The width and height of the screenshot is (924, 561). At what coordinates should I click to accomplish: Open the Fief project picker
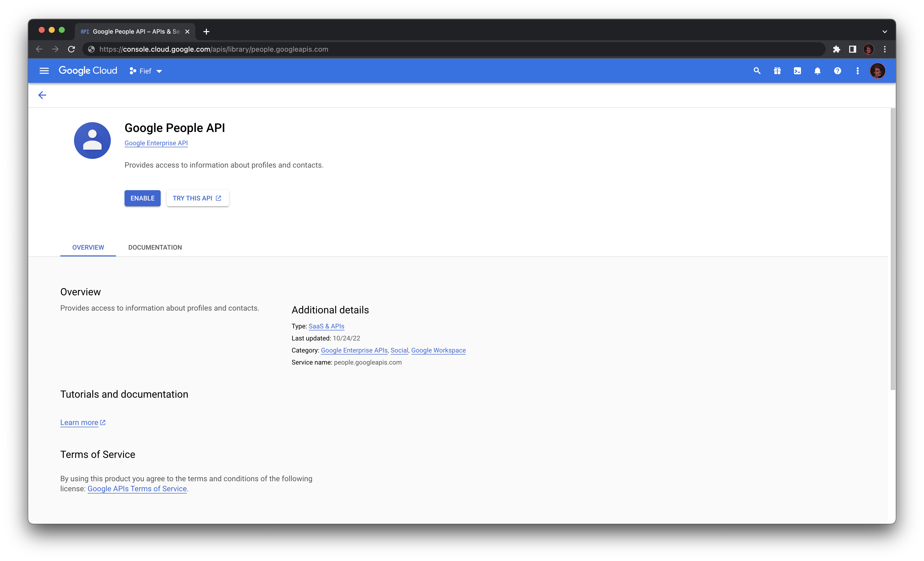(x=145, y=71)
